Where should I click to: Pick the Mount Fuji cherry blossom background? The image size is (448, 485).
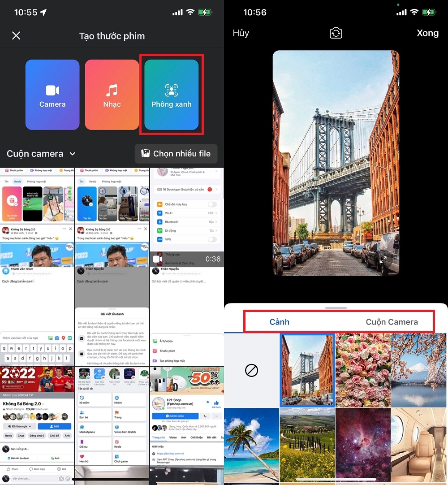(x=419, y=370)
